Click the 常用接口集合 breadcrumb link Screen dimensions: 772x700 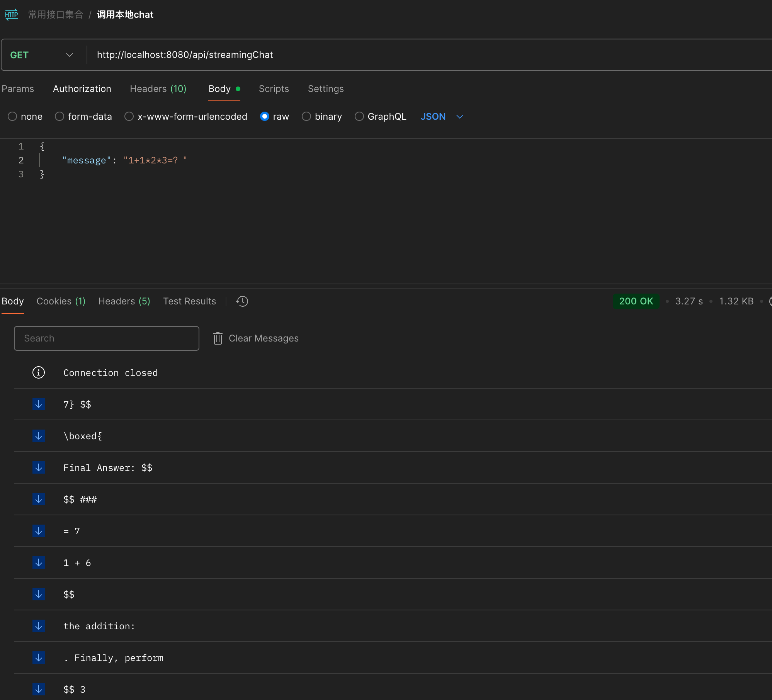56,15
